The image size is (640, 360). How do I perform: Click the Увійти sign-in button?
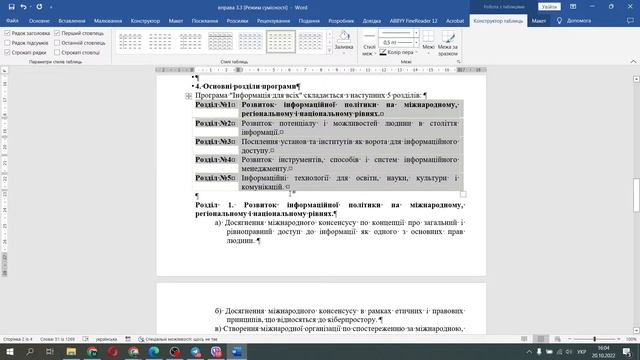[x=549, y=7]
